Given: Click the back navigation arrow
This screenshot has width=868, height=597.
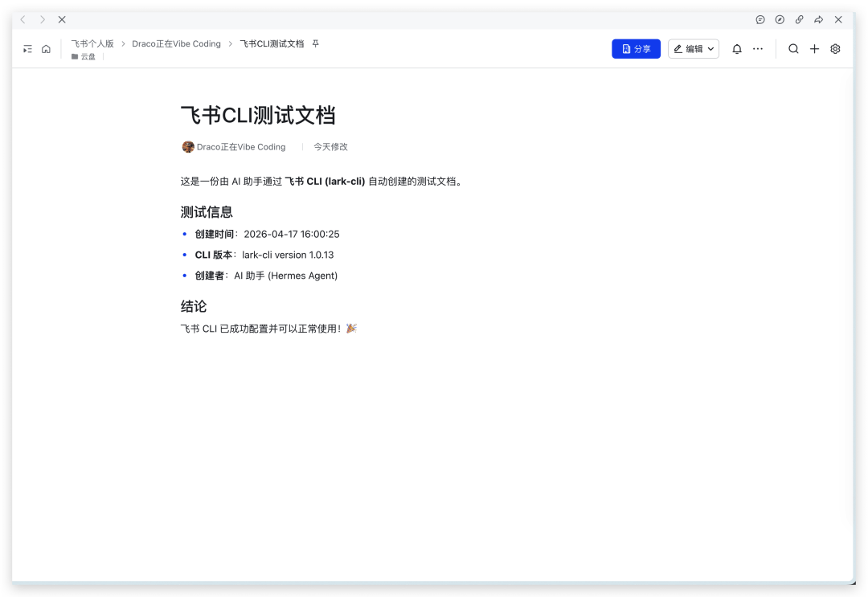Looking at the screenshot, I should coord(23,19).
